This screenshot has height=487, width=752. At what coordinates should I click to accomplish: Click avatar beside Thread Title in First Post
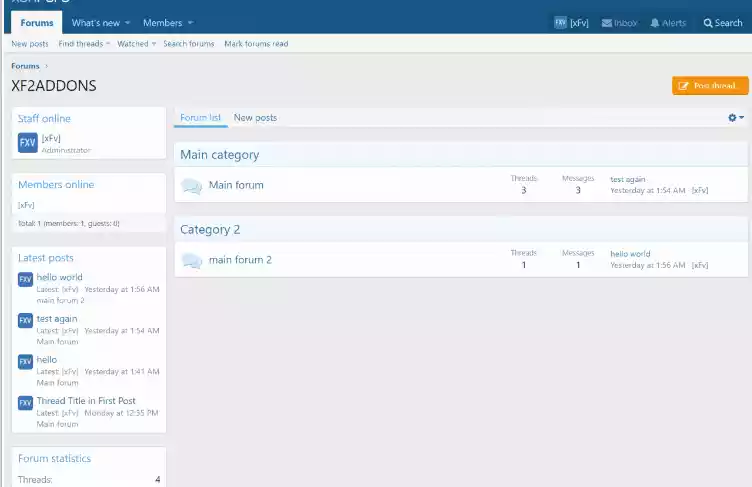click(x=25, y=403)
